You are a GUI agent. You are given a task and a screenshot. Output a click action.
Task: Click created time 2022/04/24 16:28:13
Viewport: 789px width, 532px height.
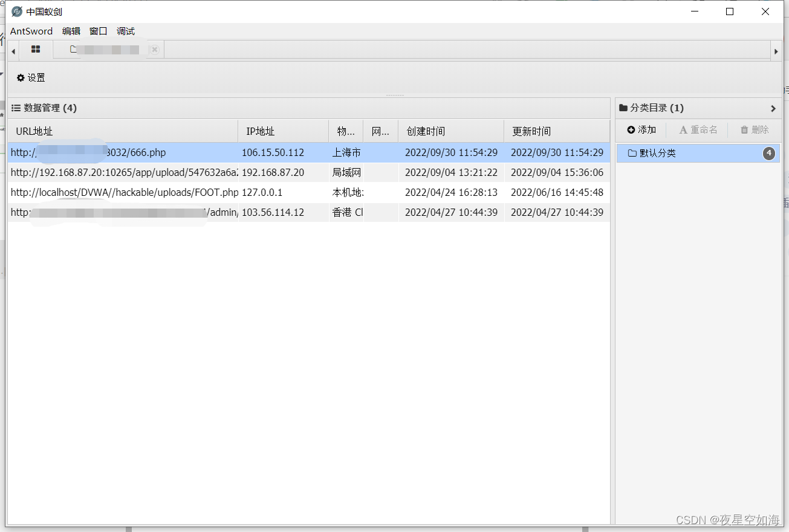tap(451, 192)
